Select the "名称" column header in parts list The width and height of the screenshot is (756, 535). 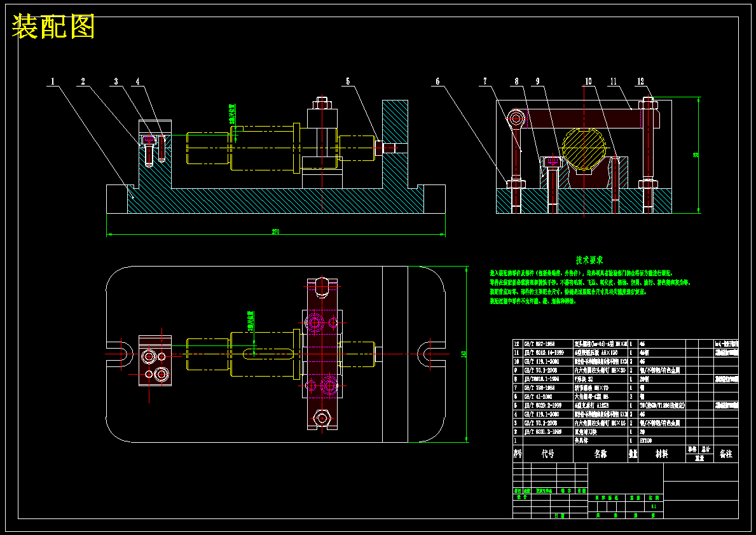point(600,454)
